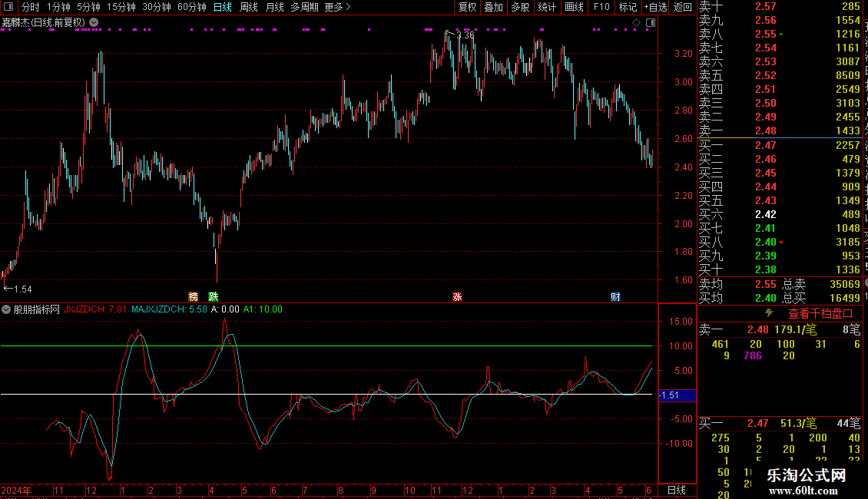This screenshot has height=499, width=868.
Task: Click the 买十 row price 2.38
Action: pyautogui.click(x=766, y=270)
